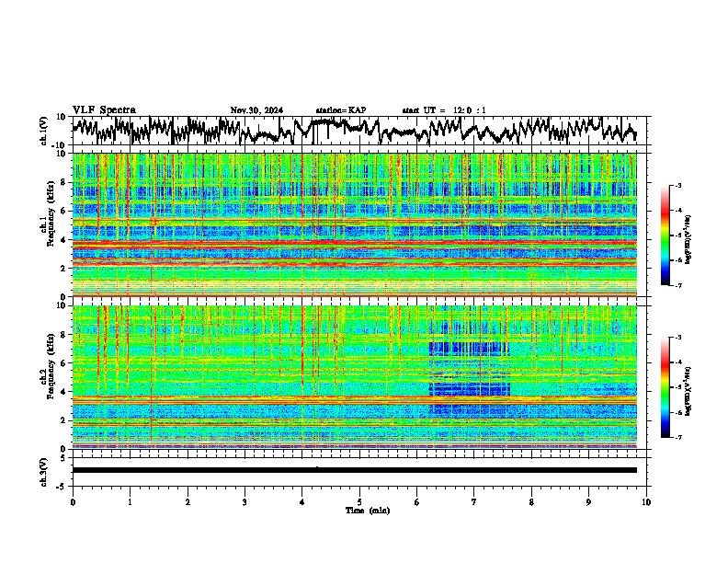
Task: Click the time axis tick label "0"
Action: [x=73, y=502]
